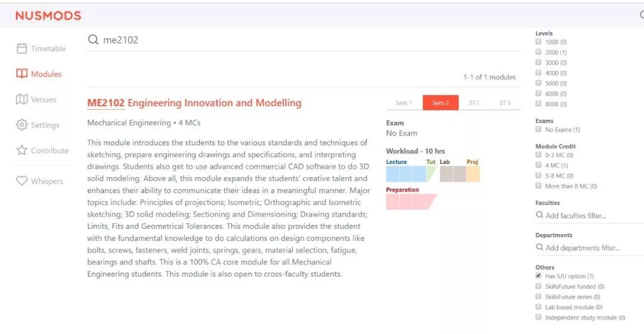Click the NUSMODS logo
This screenshot has height=334, width=644.
48,16
